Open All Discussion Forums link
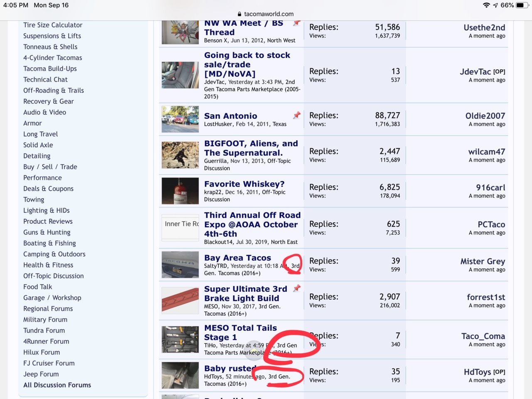532x399 pixels. coord(57,385)
